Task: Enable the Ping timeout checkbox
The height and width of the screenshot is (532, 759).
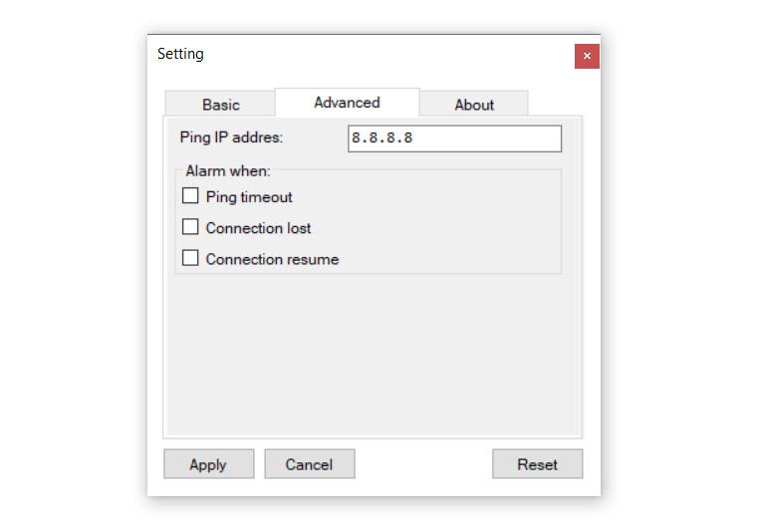Action: pos(190,196)
